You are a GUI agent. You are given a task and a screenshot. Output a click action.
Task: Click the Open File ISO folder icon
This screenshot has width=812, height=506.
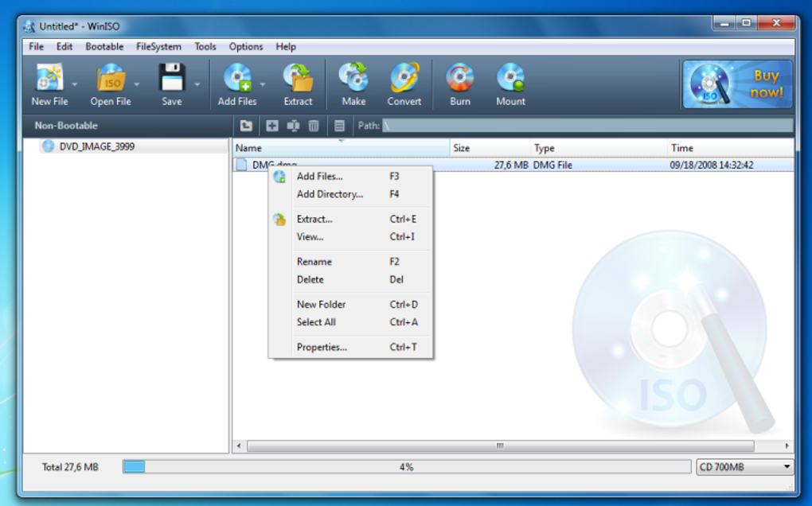111,78
